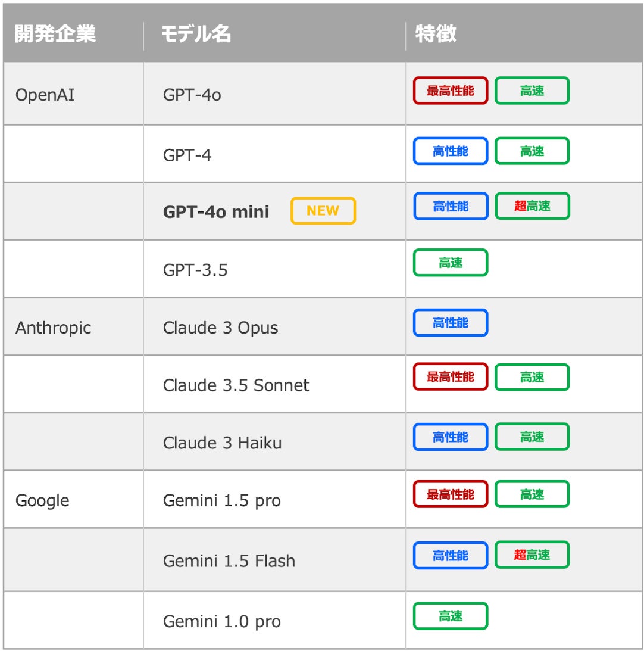Click the モデル名 column header

click(x=196, y=34)
